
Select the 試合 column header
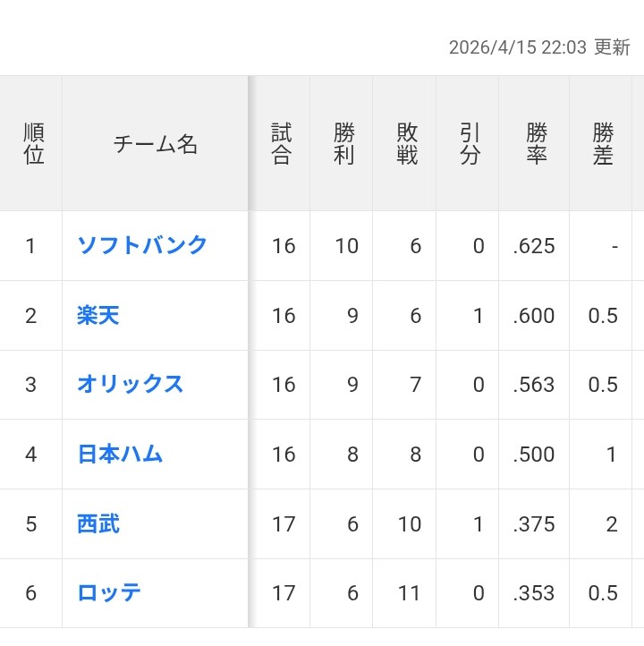point(281,144)
